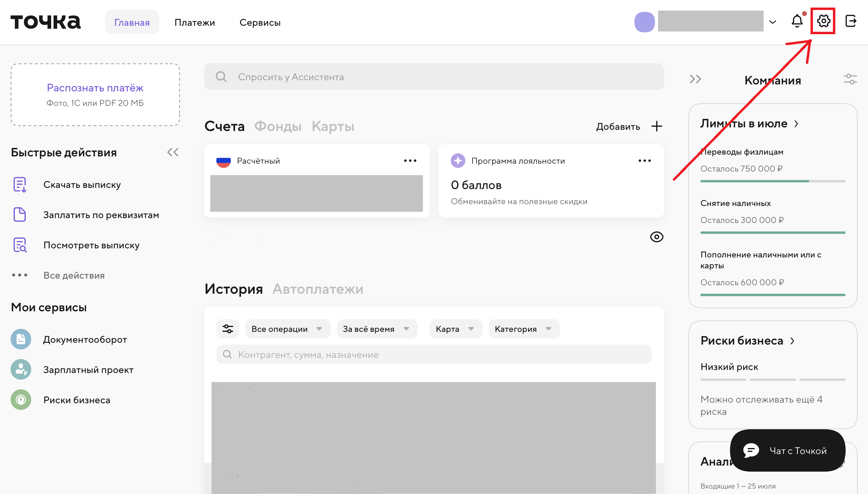Click Переводы физлицам limit progress bar
Image resolution: width=868 pixels, height=494 pixels.
coord(773,181)
